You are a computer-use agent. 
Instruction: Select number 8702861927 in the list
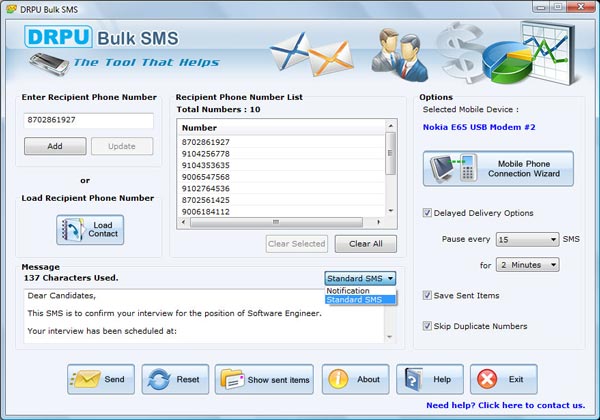(x=282, y=142)
